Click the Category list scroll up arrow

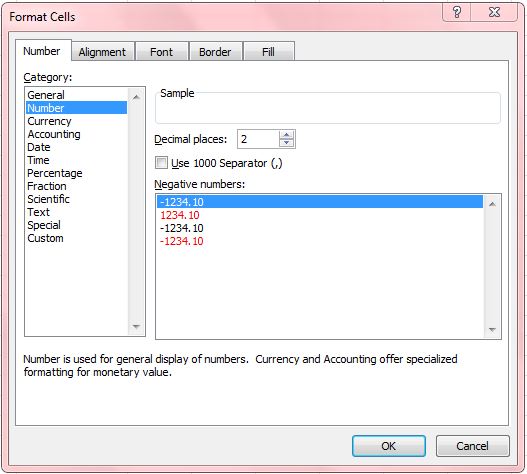[x=136, y=97]
